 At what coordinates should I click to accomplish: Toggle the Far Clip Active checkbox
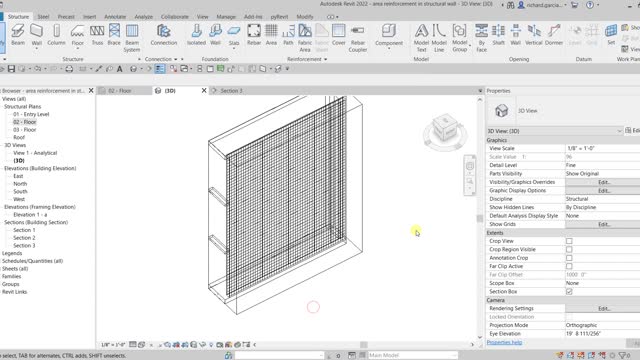point(569,266)
